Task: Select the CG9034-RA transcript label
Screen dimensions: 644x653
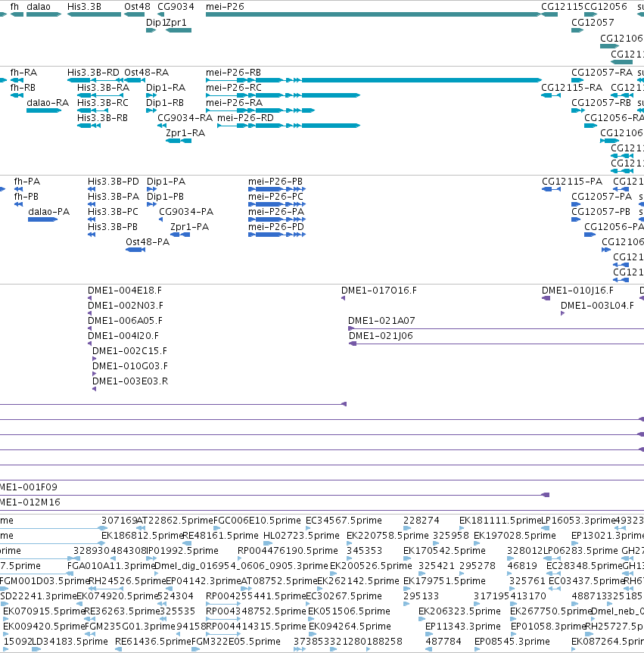Action: (x=185, y=118)
